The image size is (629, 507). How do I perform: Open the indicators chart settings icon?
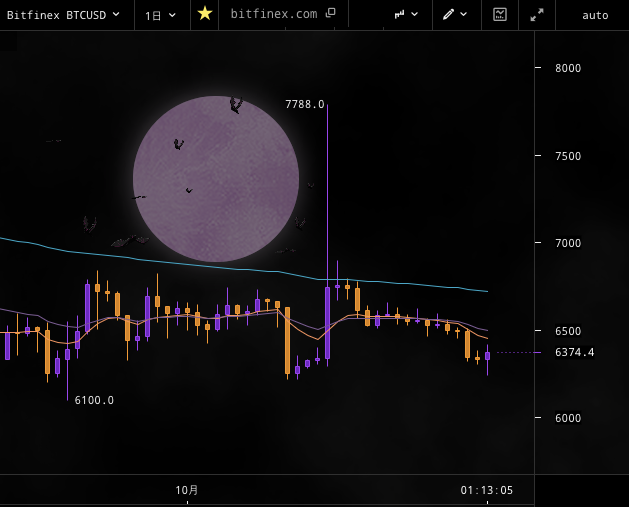click(x=500, y=15)
